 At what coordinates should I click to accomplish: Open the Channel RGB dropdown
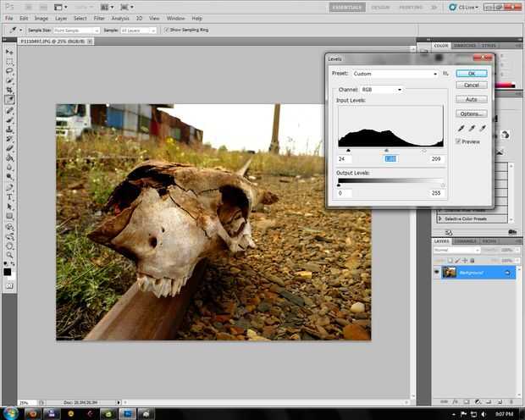pyautogui.click(x=382, y=89)
